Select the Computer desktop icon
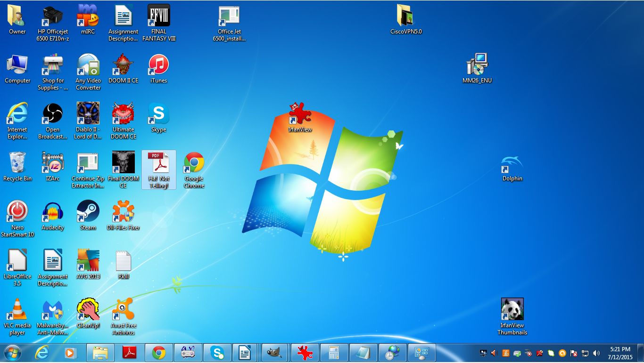 (x=17, y=69)
